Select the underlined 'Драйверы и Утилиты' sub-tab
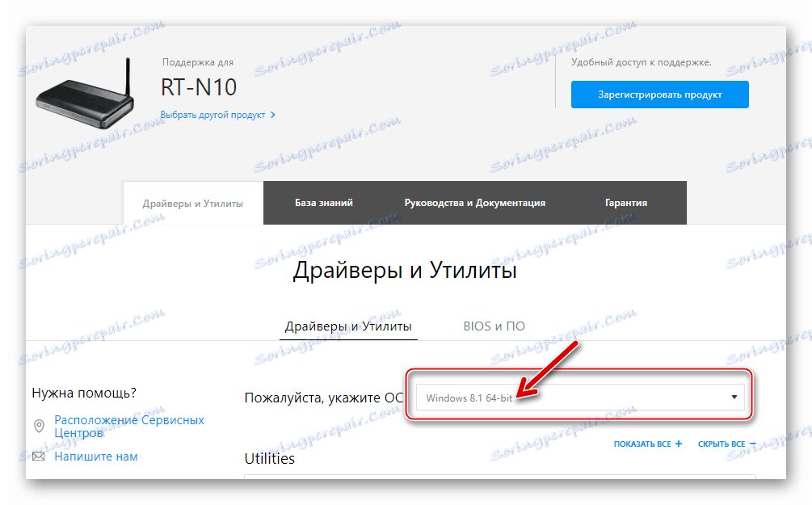This screenshot has width=812, height=505. [x=348, y=326]
